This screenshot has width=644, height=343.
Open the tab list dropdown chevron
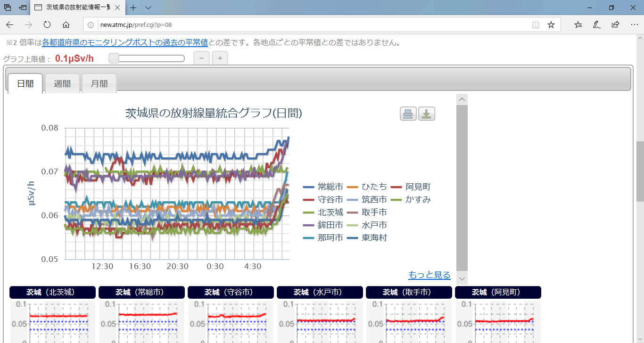pos(148,8)
